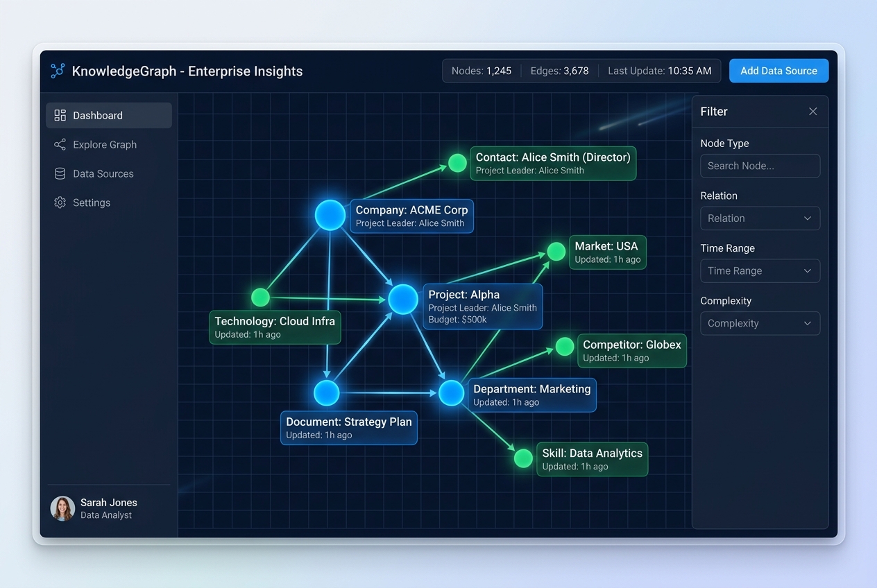Click the Company: ACME Corp label card

click(412, 216)
